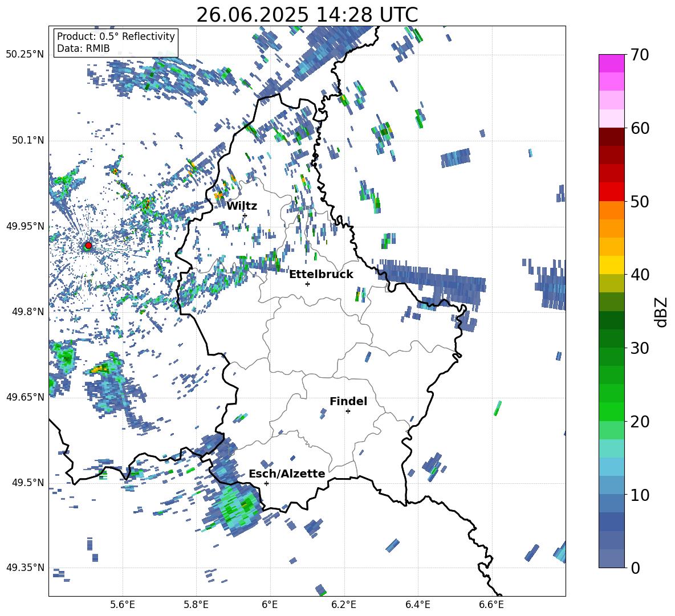This screenshot has height=616, width=675.
Task: Click the title 26.06.2025 14:28 UTC
Action: pos(307,15)
